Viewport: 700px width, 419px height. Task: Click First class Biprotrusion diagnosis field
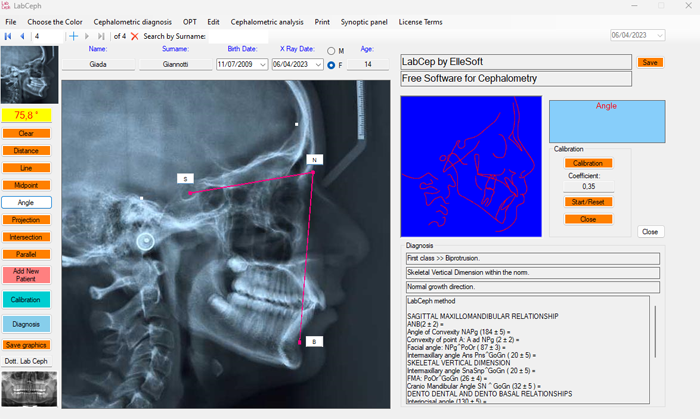point(533,258)
